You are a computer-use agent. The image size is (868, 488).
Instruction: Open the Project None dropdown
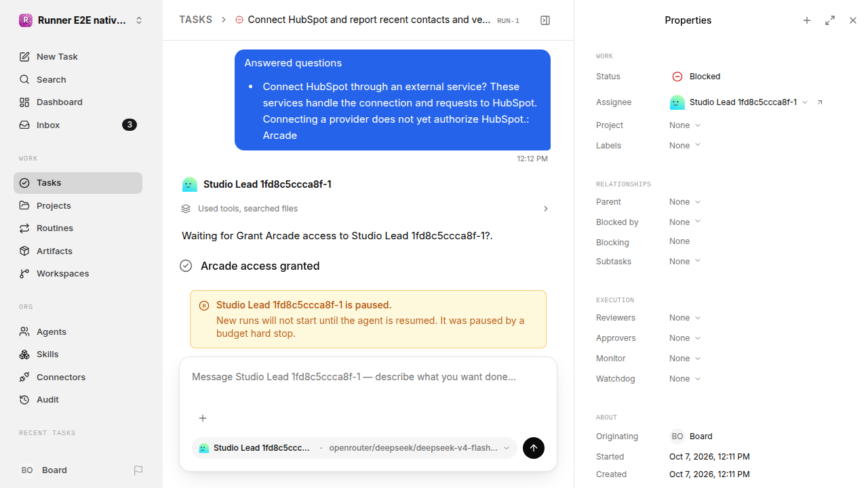tap(685, 125)
